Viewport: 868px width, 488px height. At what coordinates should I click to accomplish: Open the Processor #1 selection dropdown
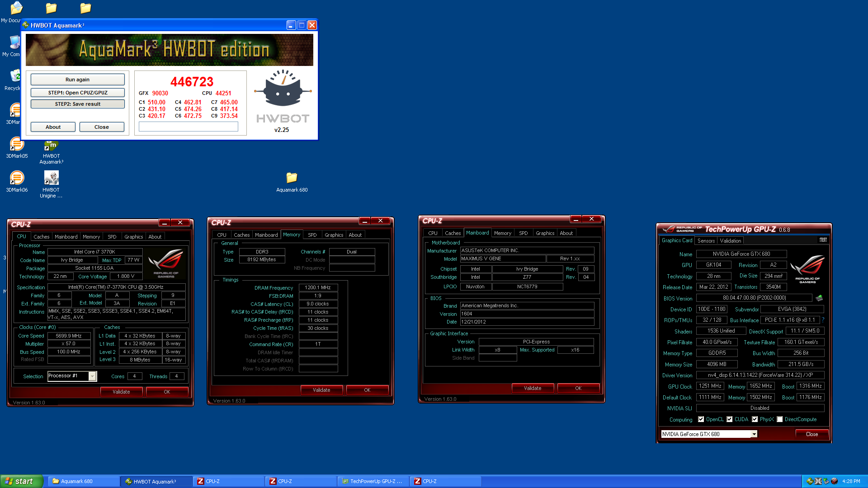click(92, 376)
